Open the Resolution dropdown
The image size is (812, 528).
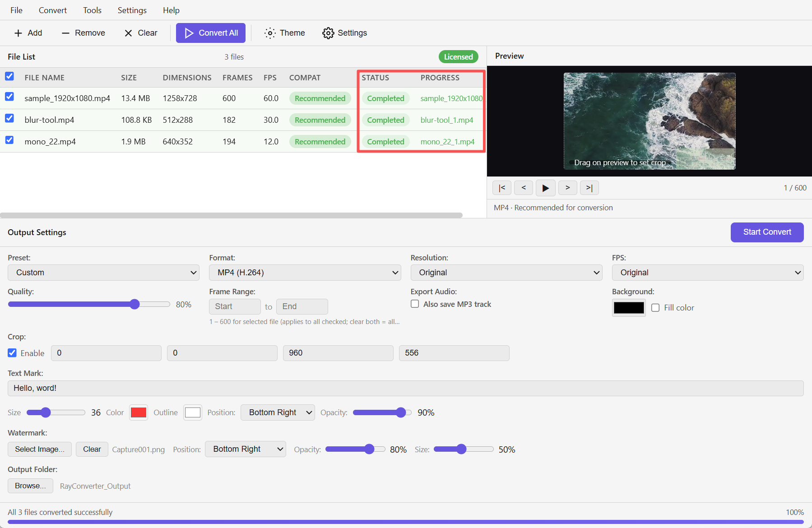[506, 273]
